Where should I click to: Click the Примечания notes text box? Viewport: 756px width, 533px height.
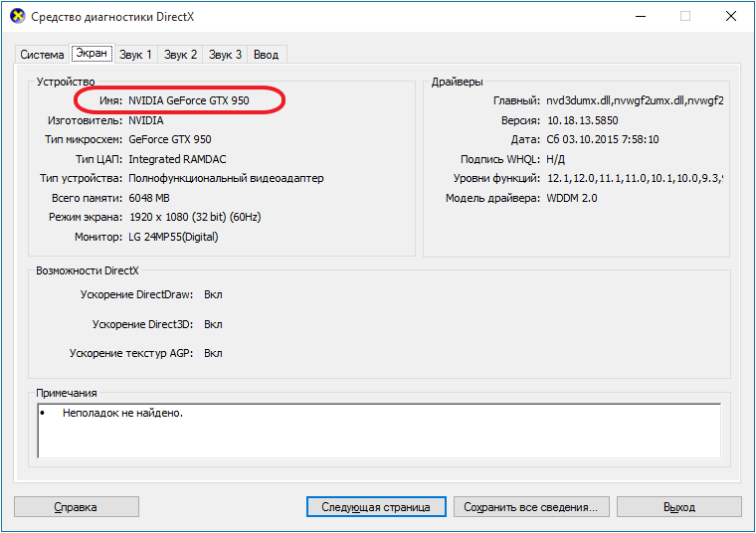379,431
